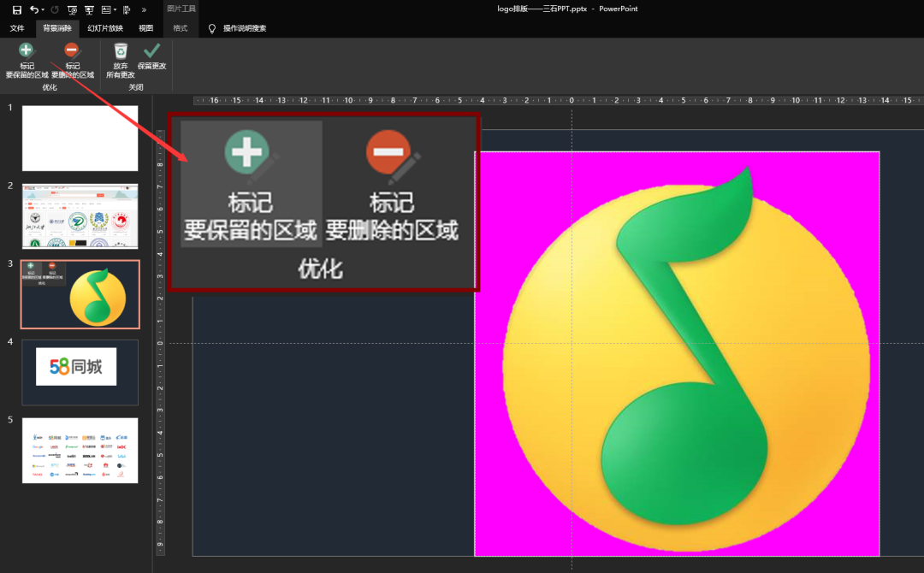Click the Save icon in quick access toolbar

coord(17,9)
